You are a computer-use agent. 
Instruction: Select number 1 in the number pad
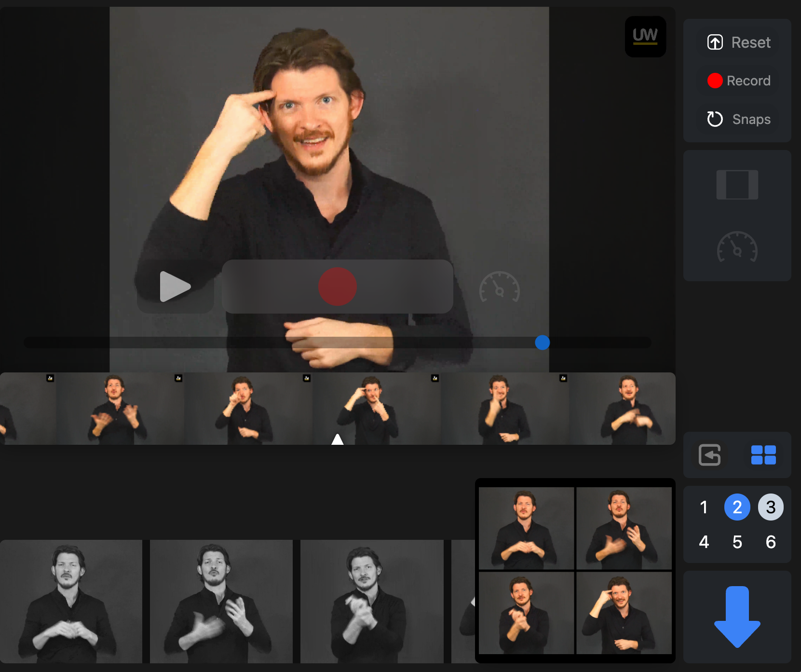coord(704,507)
